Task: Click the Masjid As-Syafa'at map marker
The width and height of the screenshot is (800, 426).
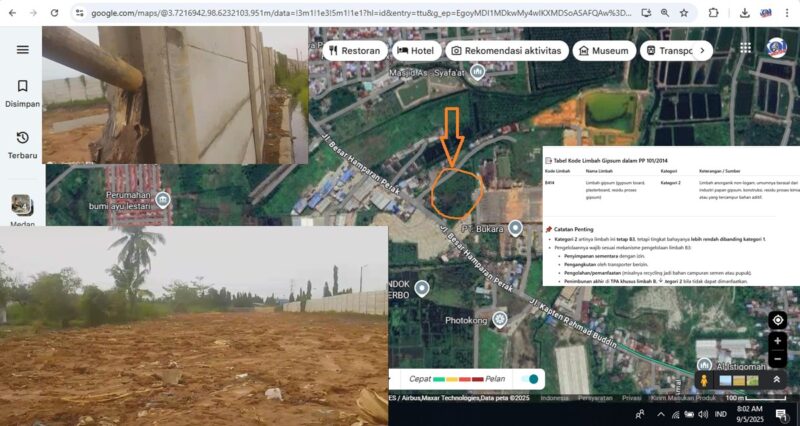Action: pyautogui.click(x=477, y=71)
